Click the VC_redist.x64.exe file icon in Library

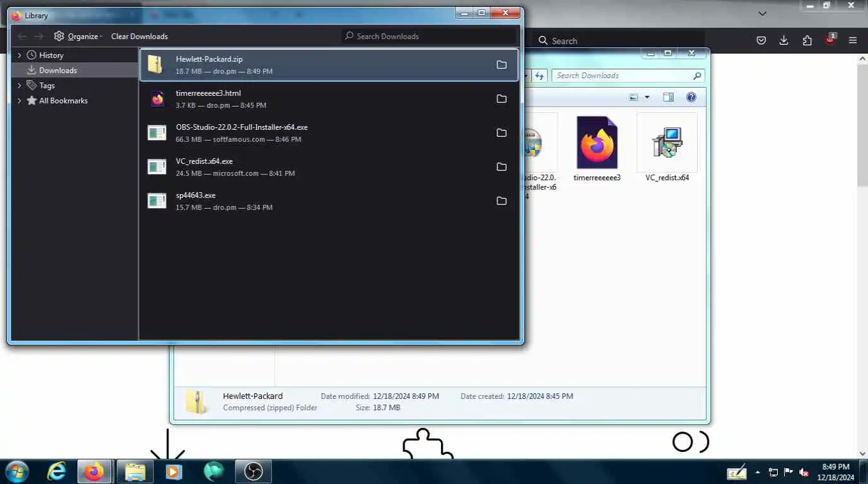click(x=156, y=167)
